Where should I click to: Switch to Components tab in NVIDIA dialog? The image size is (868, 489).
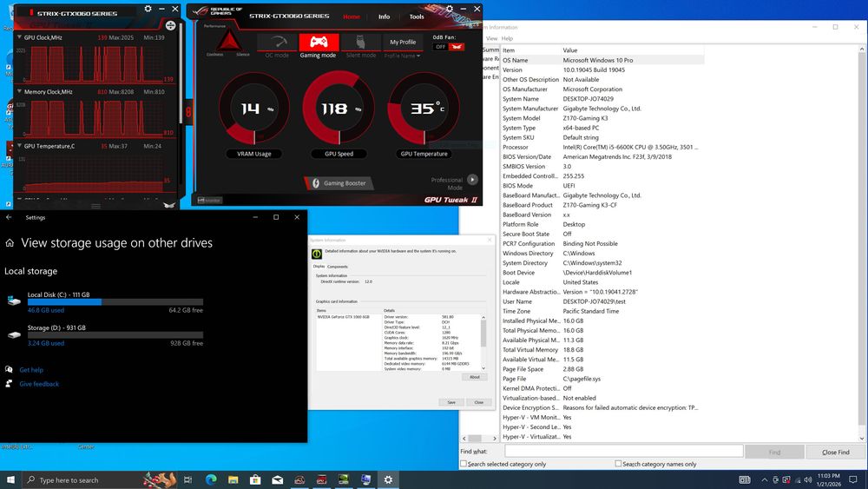point(338,267)
